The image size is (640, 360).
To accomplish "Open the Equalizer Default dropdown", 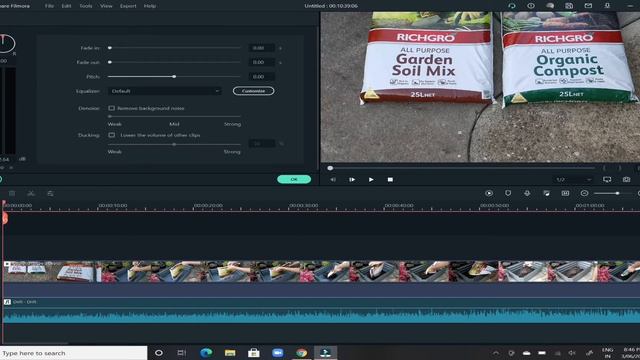I will (x=164, y=91).
